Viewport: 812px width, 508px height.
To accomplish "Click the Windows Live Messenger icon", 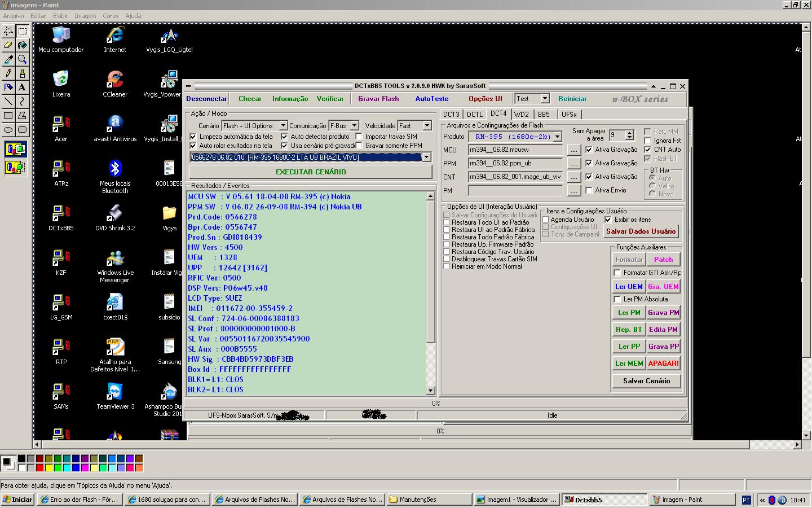I will coord(115,265).
